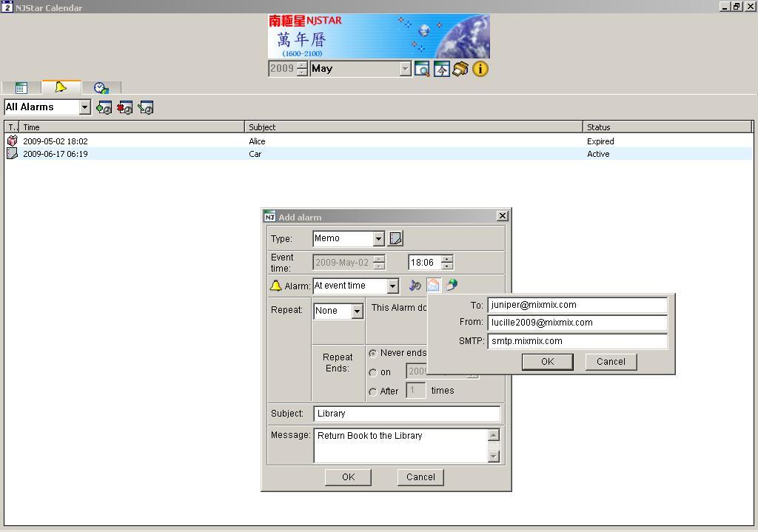
Task: Increase the 18:06 time with up arrow
Action: pos(447,259)
